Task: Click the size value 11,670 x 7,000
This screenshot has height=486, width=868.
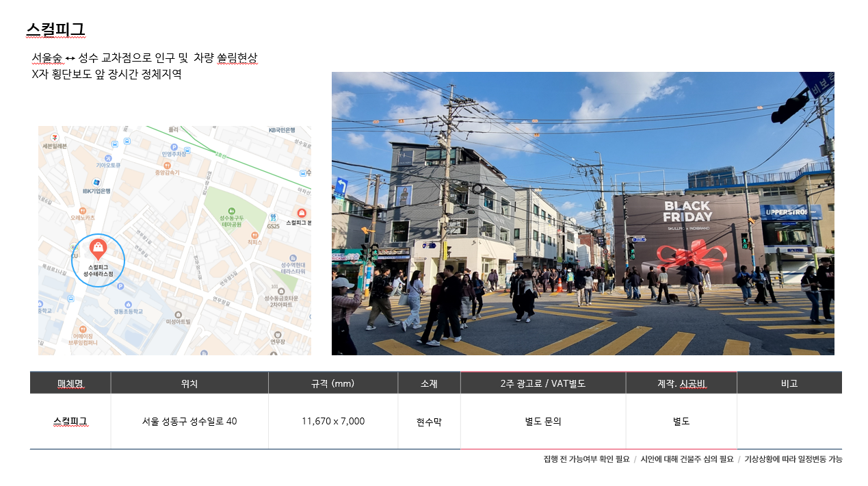Action: click(x=333, y=421)
